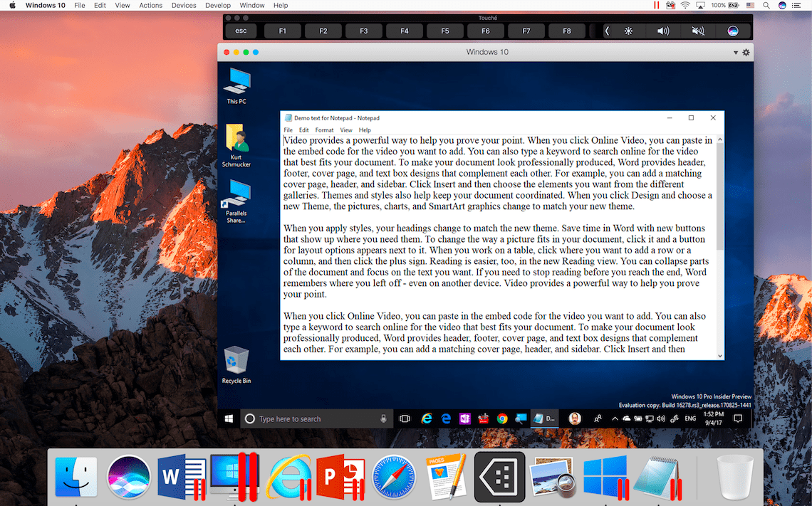Image resolution: width=812 pixels, height=506 pixels.
Task: Click the user avatar in Windows taskbar
Action: tap(575, 419)
